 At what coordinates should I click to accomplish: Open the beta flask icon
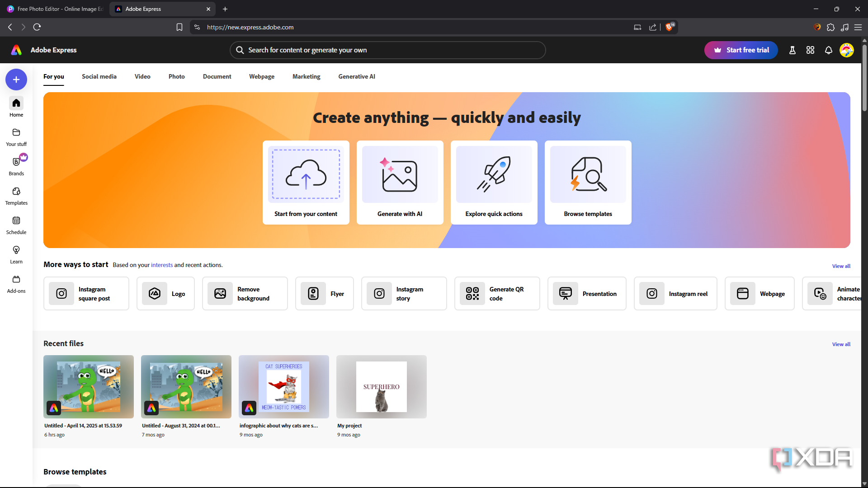792,50
